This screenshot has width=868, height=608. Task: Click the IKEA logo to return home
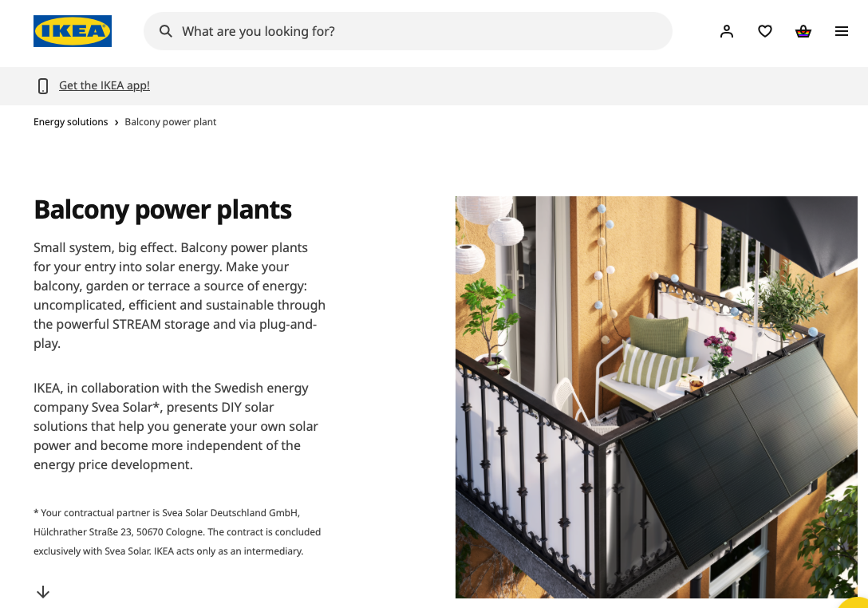pos(72,31)
